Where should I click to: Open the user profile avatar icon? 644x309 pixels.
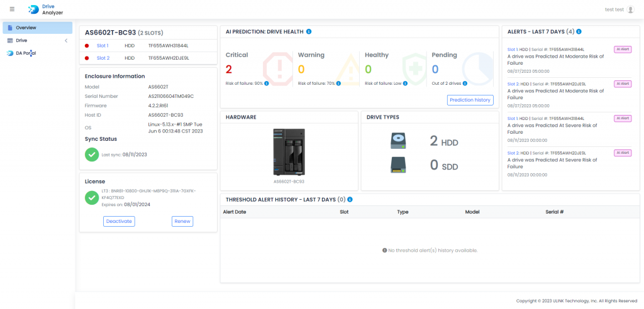[630, 9]
